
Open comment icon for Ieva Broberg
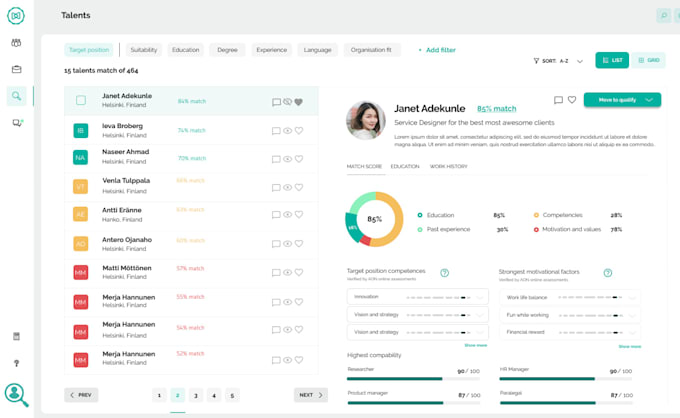tap(277, 131)
